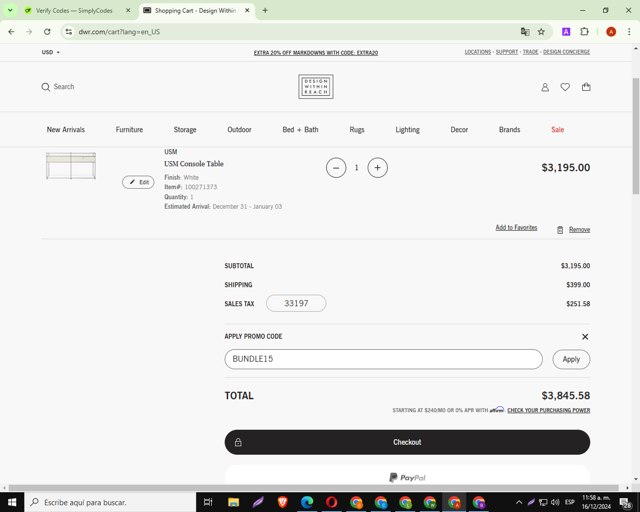The width and height of the screenshot is (640, 512).
Task: Click the Edit button for USM Console Table
Action: point(138,182)
